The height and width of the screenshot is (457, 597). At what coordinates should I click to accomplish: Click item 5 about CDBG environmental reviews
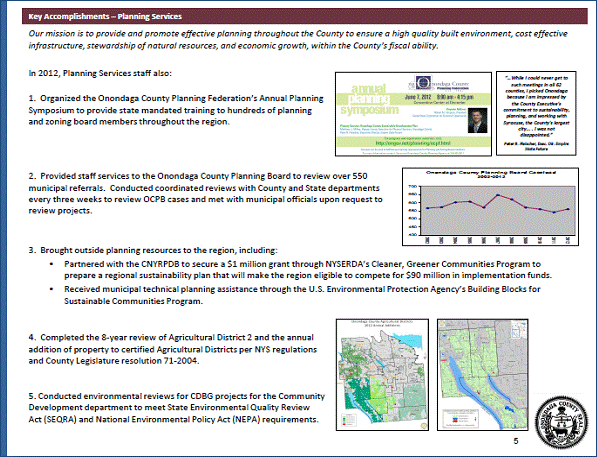pyautogui.click(x=177, y=408)
